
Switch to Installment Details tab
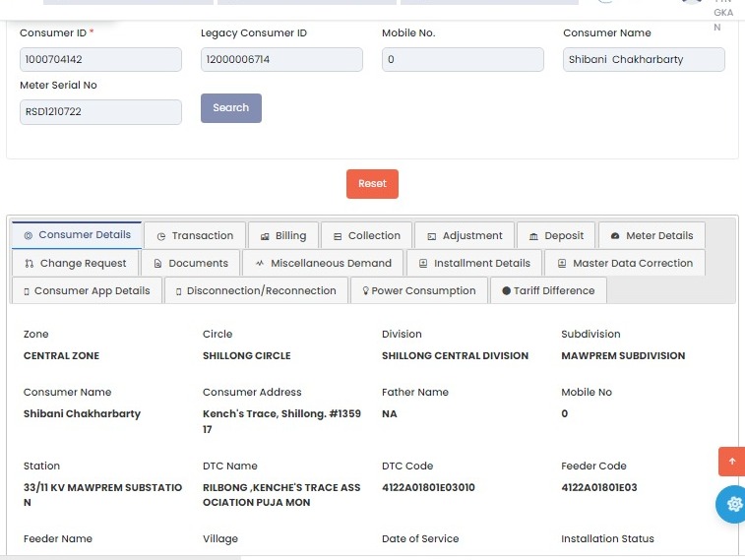[x=473, y=264]
